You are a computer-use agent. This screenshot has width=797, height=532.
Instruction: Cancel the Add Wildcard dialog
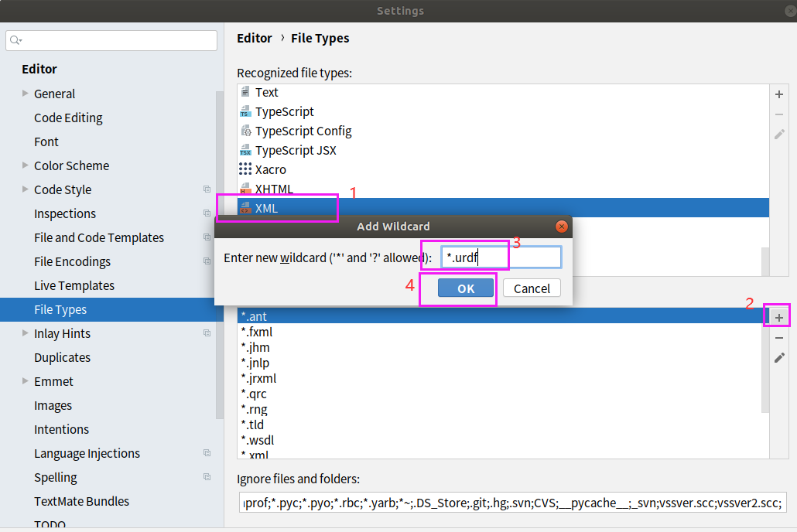(532, 288)
